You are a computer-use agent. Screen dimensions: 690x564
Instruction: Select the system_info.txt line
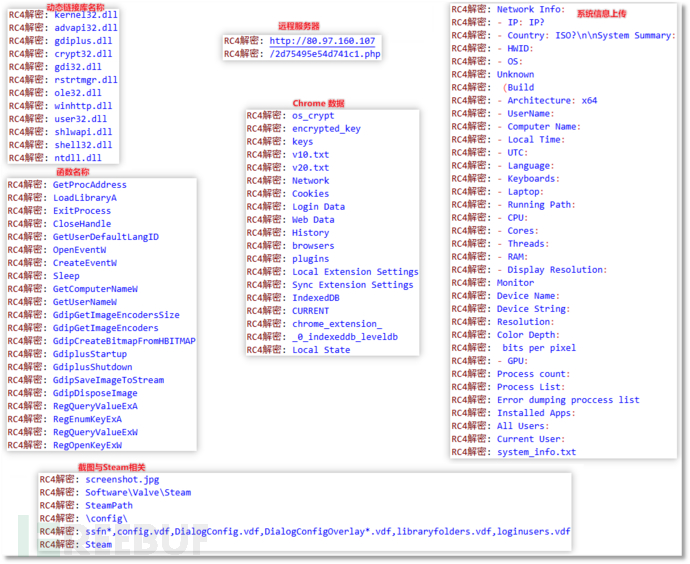536,452
